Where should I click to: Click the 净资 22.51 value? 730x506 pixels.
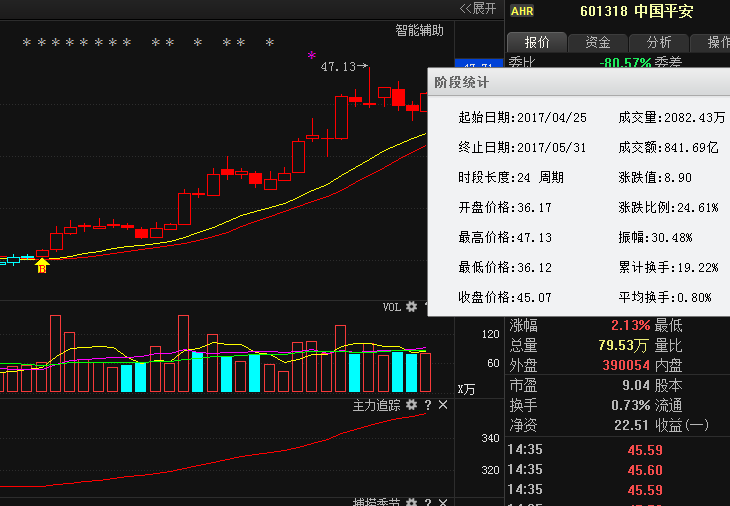(631, 425)
